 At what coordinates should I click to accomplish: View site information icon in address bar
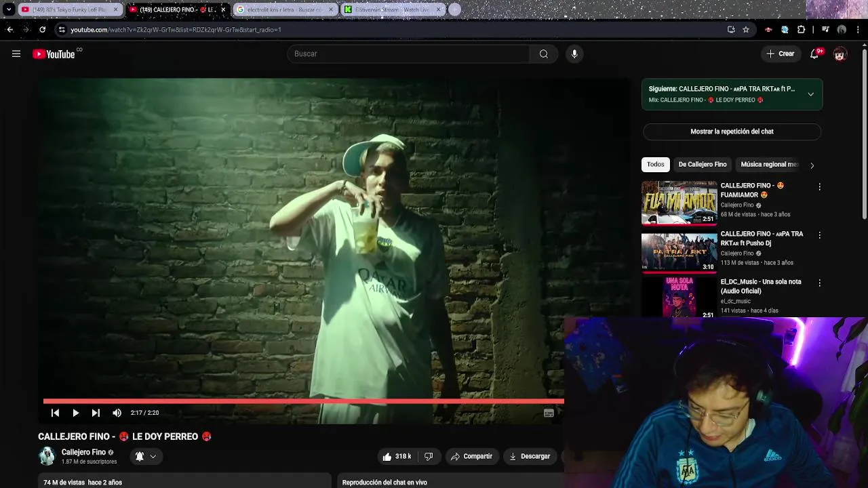[62, 30]
